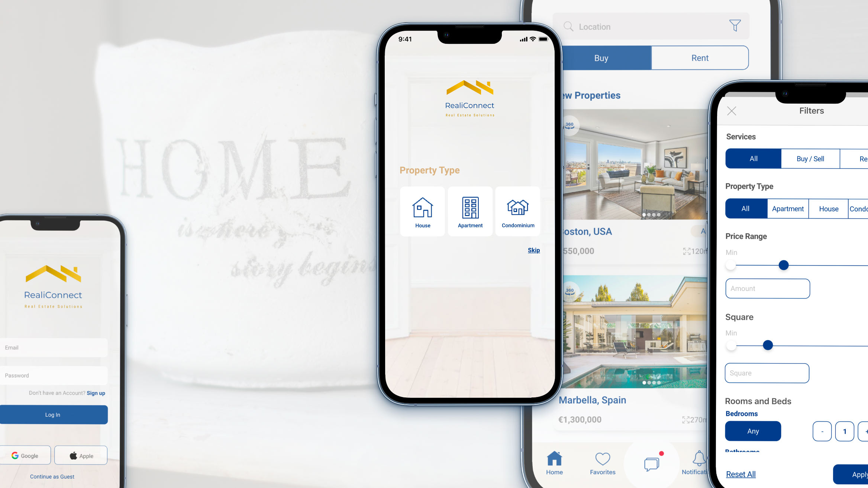This screenshot has height=488, width=868.
Task: Select Apartment in Property Type filter
Action: [x=787, y=209]
